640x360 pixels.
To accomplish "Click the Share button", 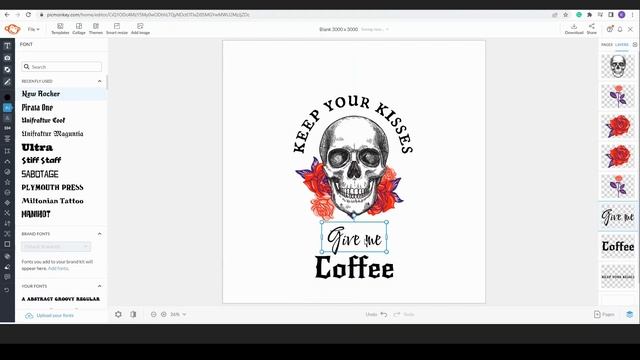I will (x=591, y=29).
